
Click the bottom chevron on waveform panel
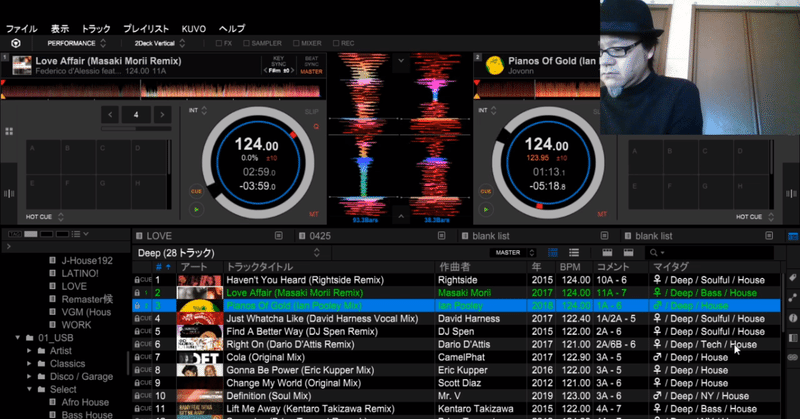tap(401, 216)
